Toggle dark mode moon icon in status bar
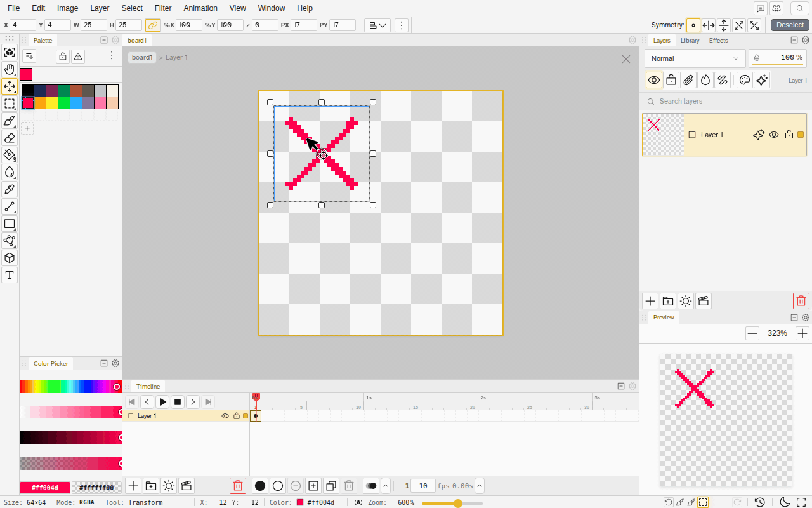Image resolution: width=812 pixels, height=508 pixels. point(784,502)
